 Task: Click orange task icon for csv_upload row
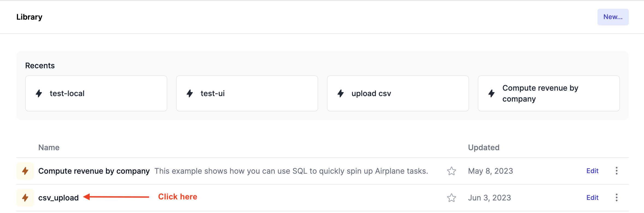click(25, 198)
